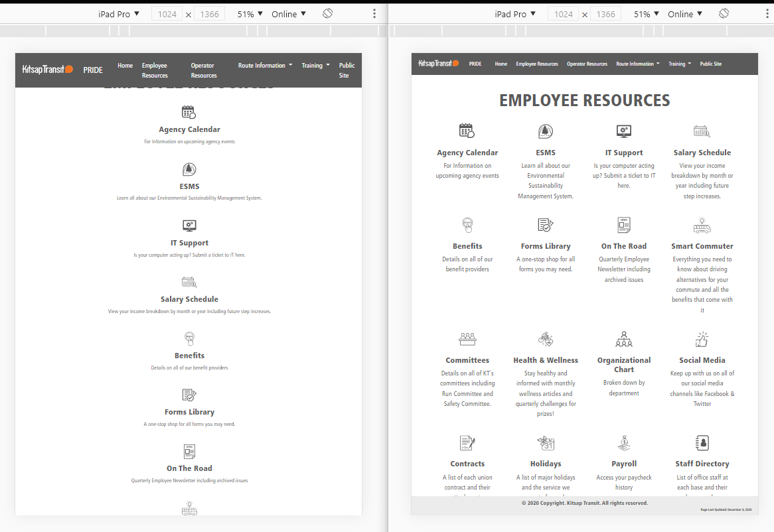Open the 51% zoom dropdown in right pane

[647, 14]
